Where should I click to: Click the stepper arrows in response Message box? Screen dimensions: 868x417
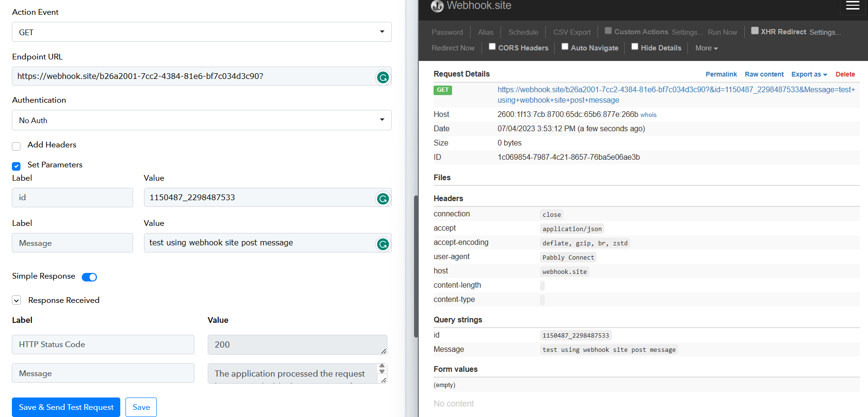382,369
